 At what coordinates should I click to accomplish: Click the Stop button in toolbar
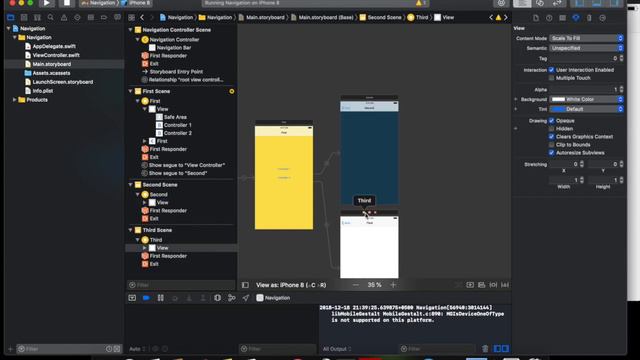tap(67, 3)
